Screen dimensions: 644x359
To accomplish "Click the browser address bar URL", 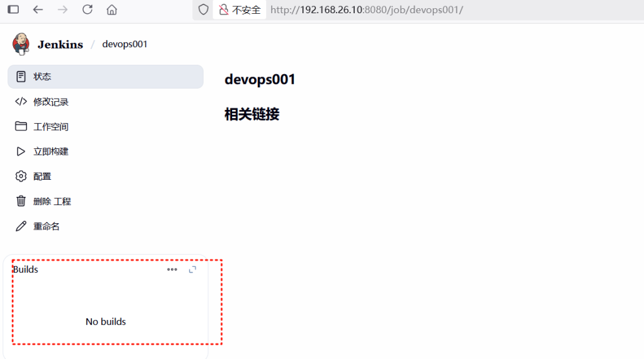I will [x=366, y=10].
